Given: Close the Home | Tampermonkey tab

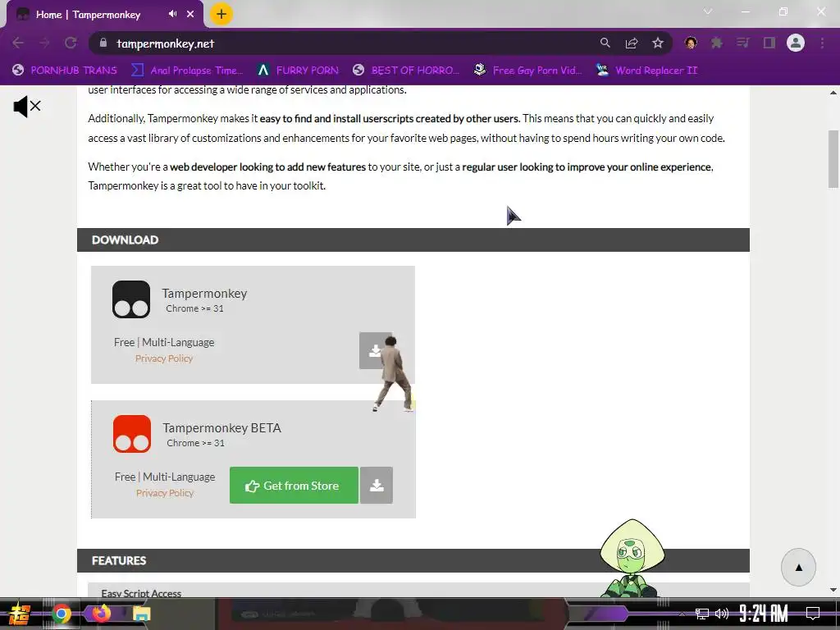Looking at the screenshot, I should click(190, 14).
